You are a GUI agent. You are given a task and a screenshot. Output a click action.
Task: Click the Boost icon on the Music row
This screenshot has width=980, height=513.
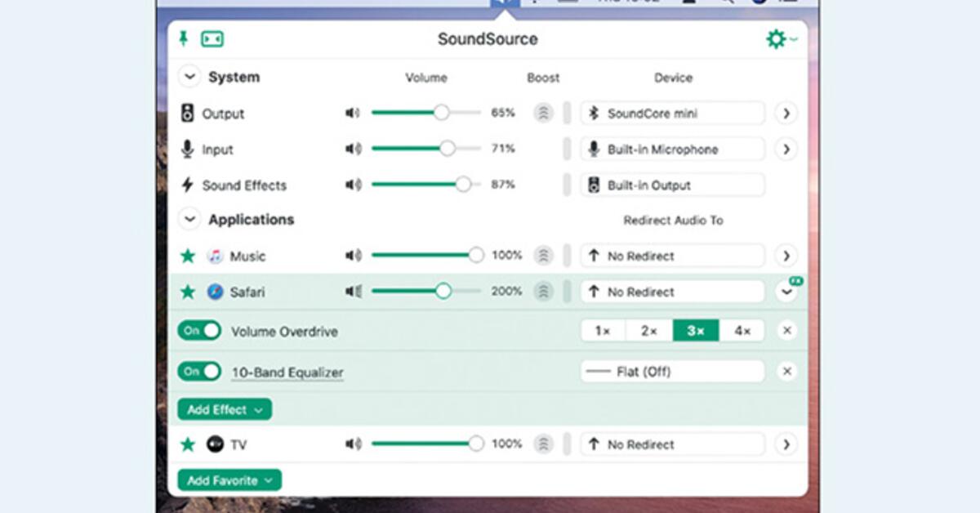point(542,255)
